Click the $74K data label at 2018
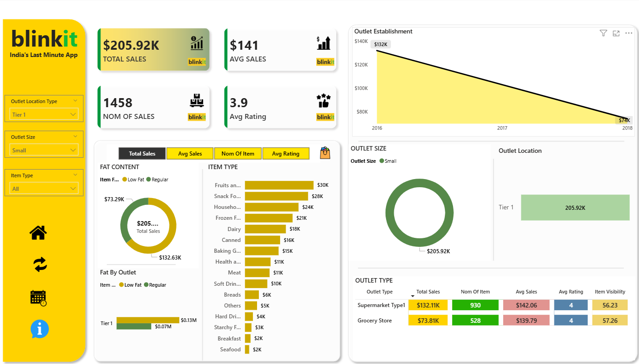 pos(624,120)
